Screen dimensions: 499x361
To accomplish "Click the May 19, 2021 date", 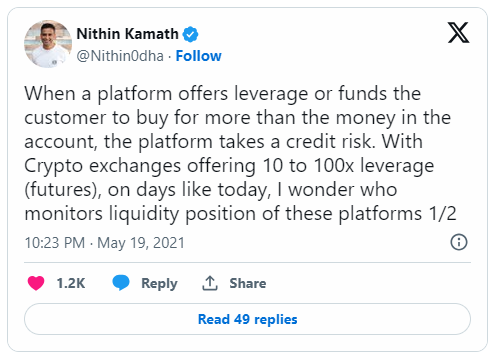I will [x=141, y=243].
